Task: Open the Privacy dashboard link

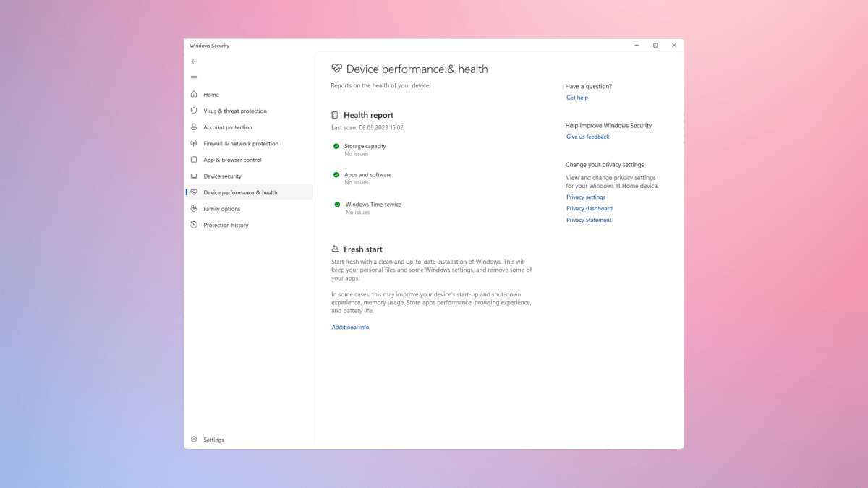Action: coord(590,208)
